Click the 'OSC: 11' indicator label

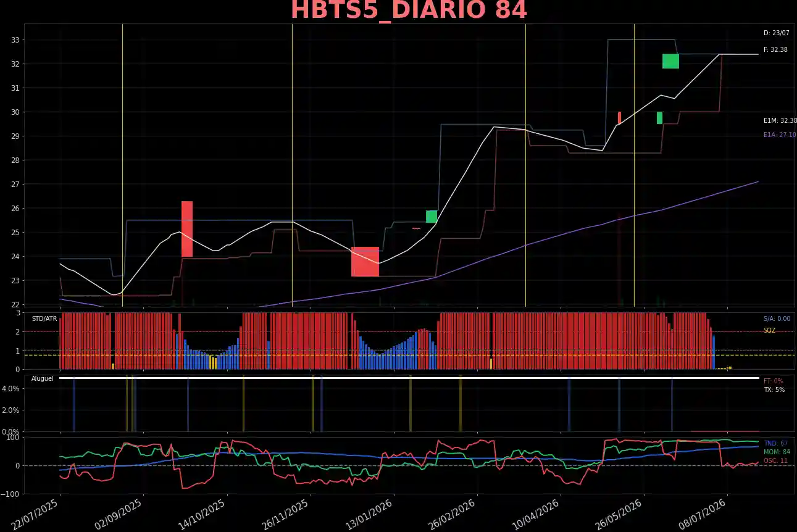[x=775, y=460]
